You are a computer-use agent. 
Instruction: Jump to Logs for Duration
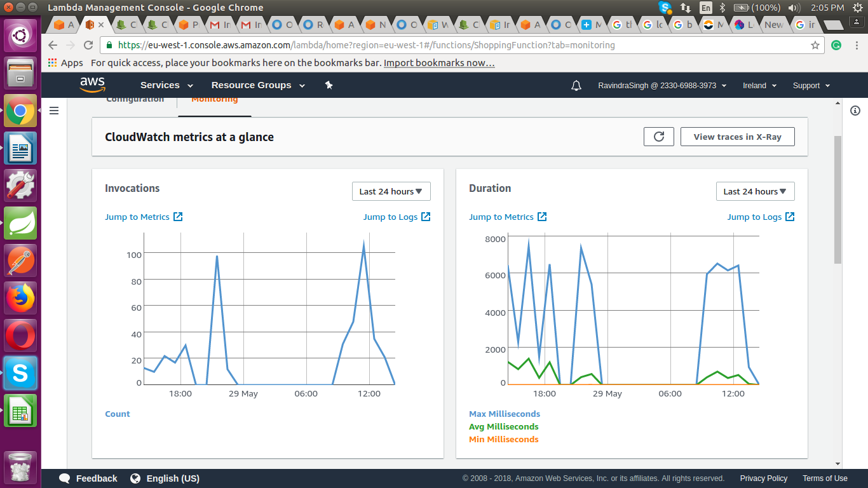tap(761, 217)
